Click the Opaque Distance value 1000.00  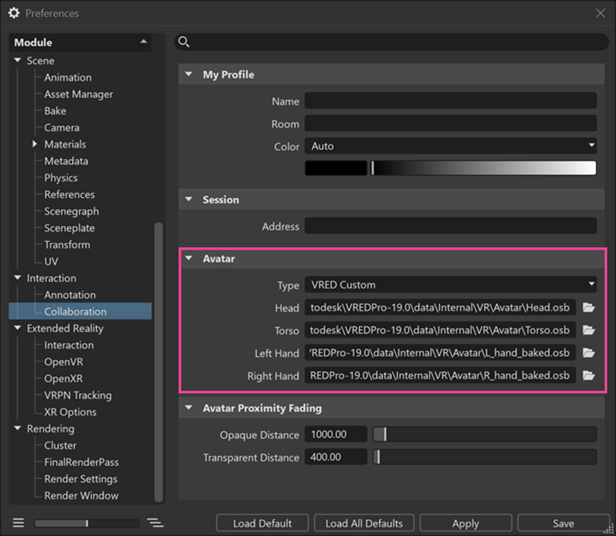[x=336, y=434]
